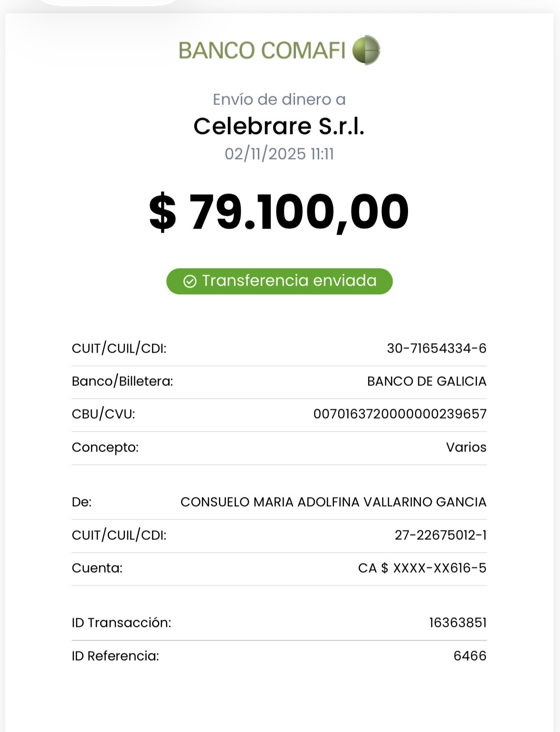
Task: Select the recipient name Celebrare S.r.l.
Action: pos(279,126)
